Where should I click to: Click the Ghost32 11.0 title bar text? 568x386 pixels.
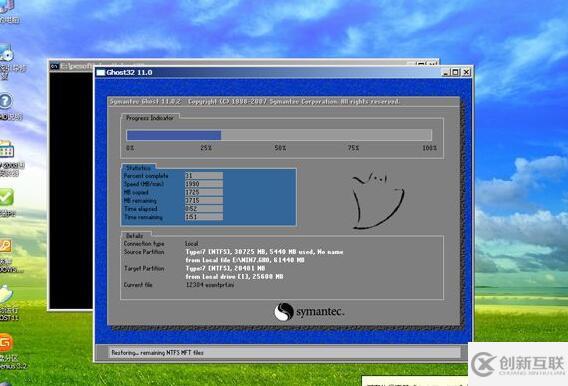click(129, 72)
